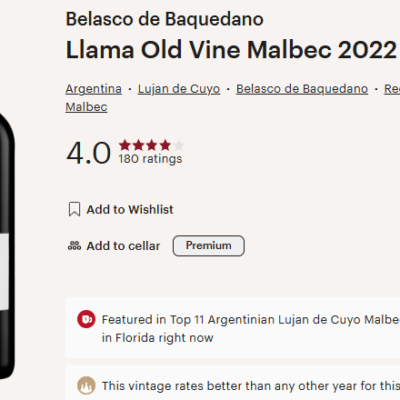Click the 4.0 average rating score
400x400 pixels.
(89, 153)
